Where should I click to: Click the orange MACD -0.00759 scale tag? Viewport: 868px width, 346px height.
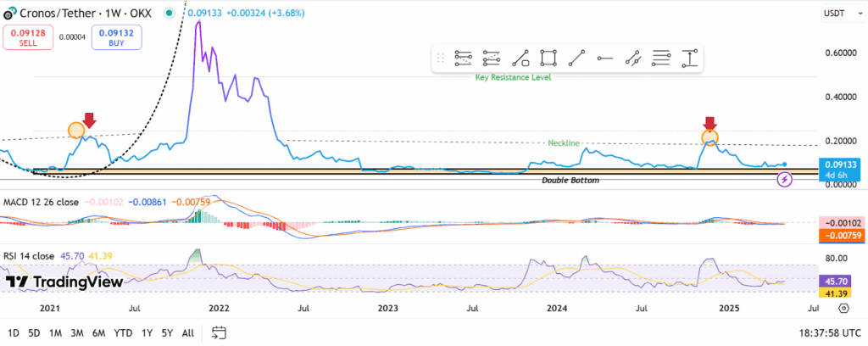click(840, 237)
